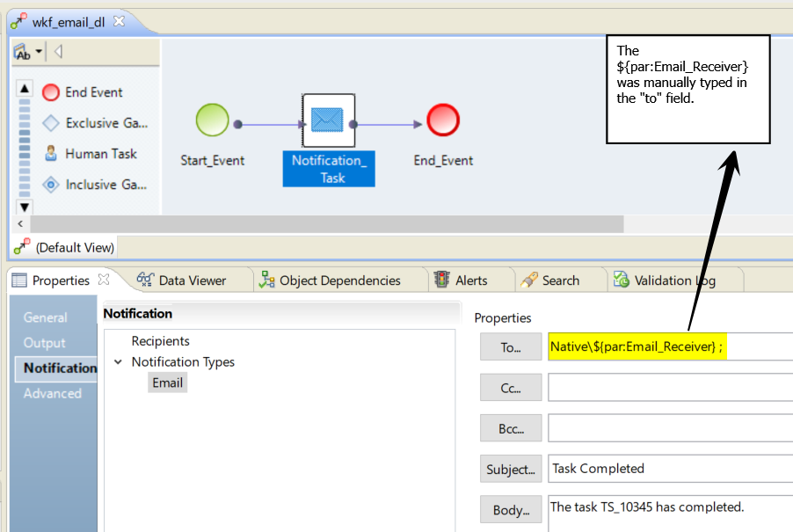Pick the Exclusive Gateway diamond icon

click(51, 123)
